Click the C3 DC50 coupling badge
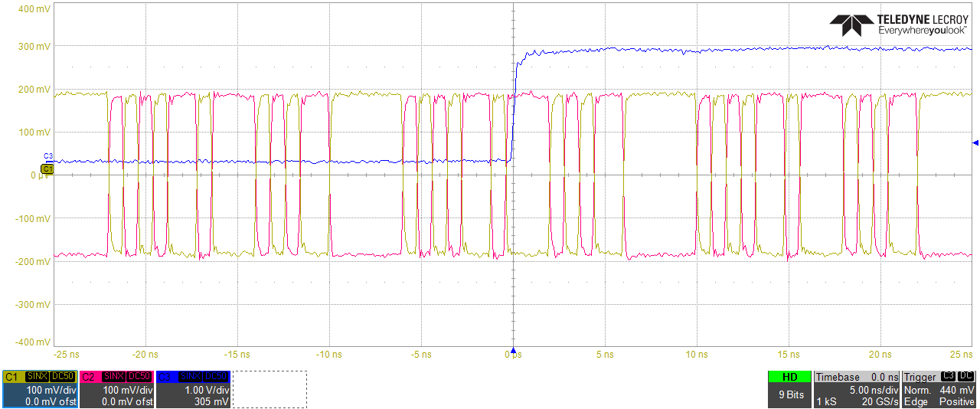 (x=216, y=377)
